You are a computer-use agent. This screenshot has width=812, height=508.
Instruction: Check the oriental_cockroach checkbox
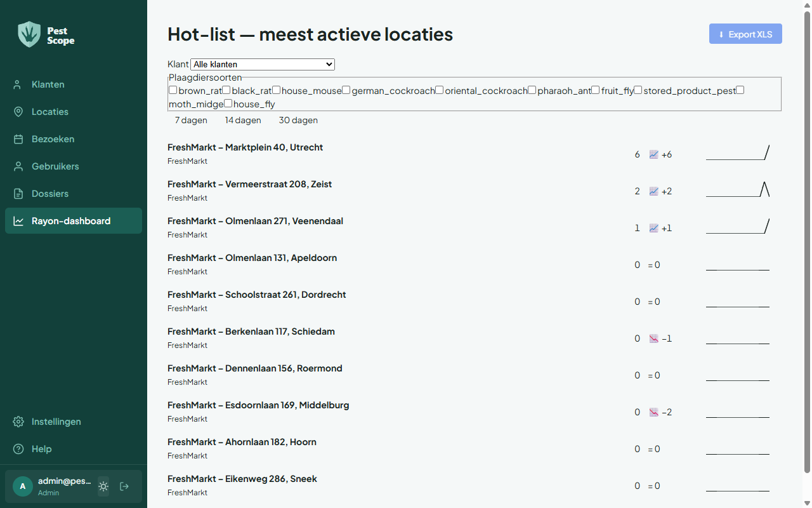(x=439, y=90)
